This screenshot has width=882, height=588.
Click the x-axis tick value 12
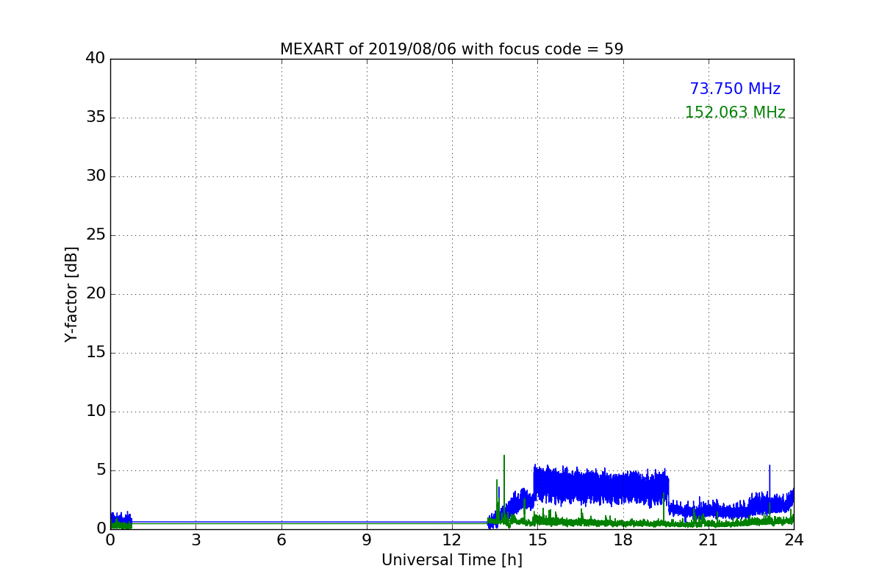452,540
